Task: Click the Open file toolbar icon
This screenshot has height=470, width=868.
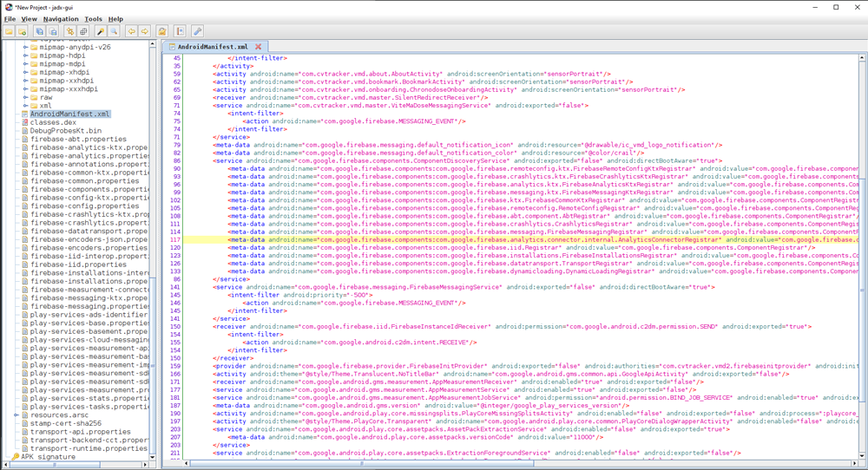Action: pos(9,31)
